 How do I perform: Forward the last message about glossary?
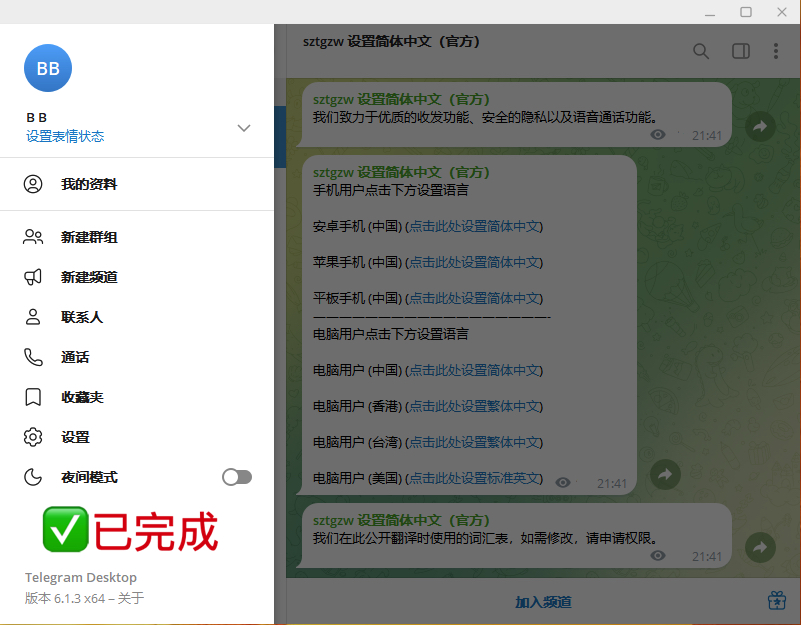click(760, 547)
